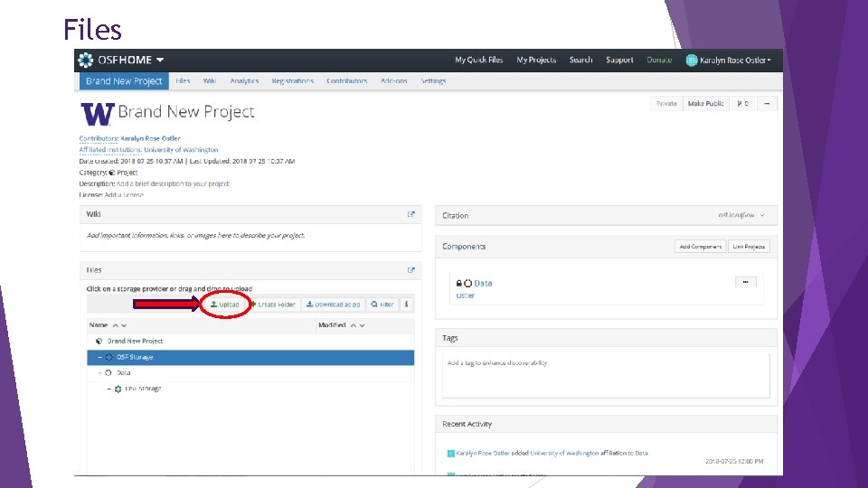The height and width of the screenshot is (488, 868).
Task: Open the project ellipsis menu
Action: (767, 103)
